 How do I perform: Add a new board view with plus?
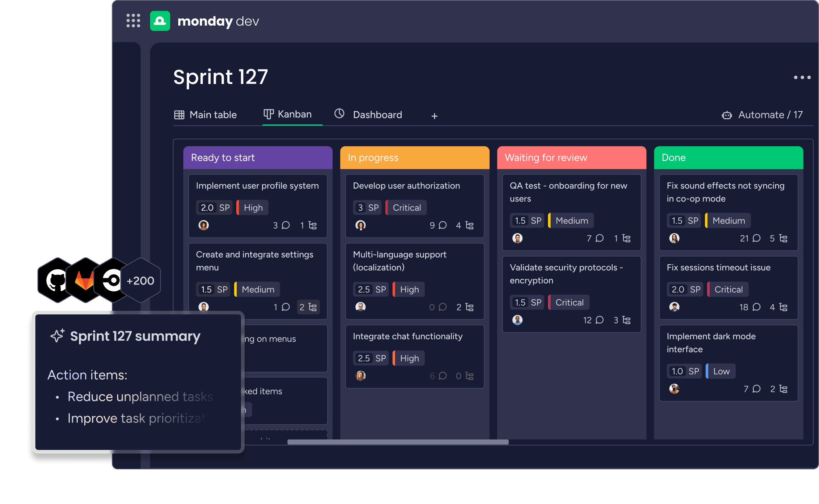[434, 116]
